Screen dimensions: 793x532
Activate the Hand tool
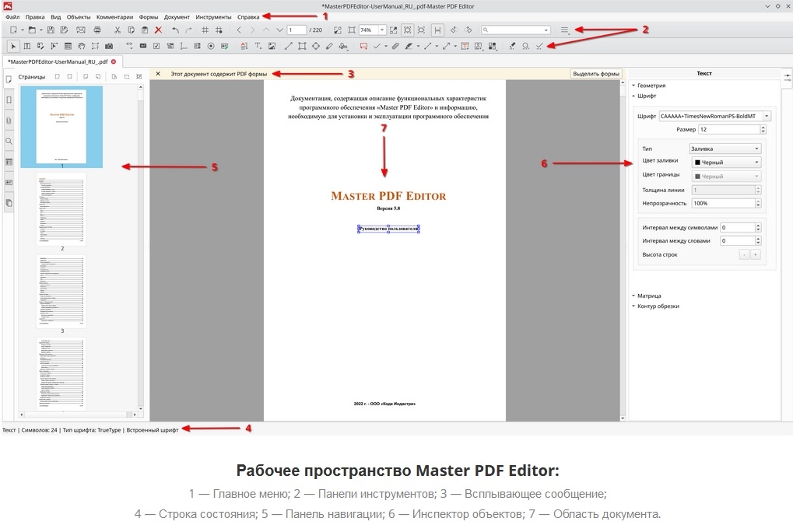coord(82,46)
